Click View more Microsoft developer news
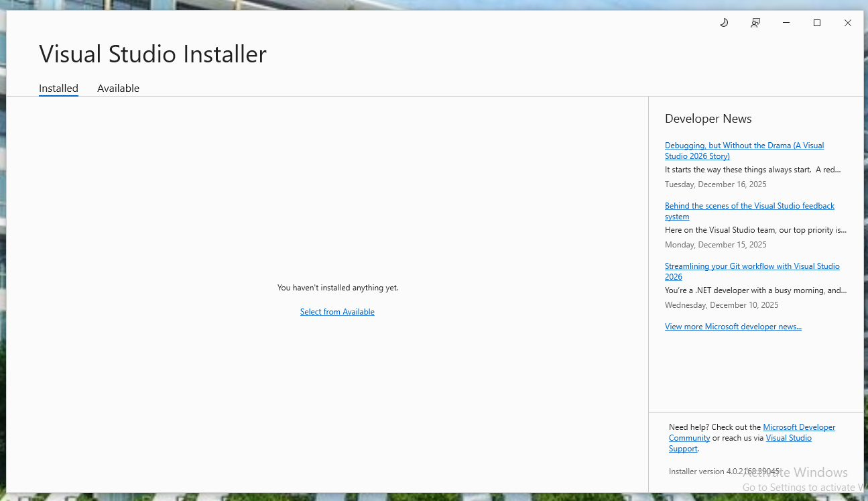The height and width of the screenshot is (501, 868). click(x=733, y=327)
